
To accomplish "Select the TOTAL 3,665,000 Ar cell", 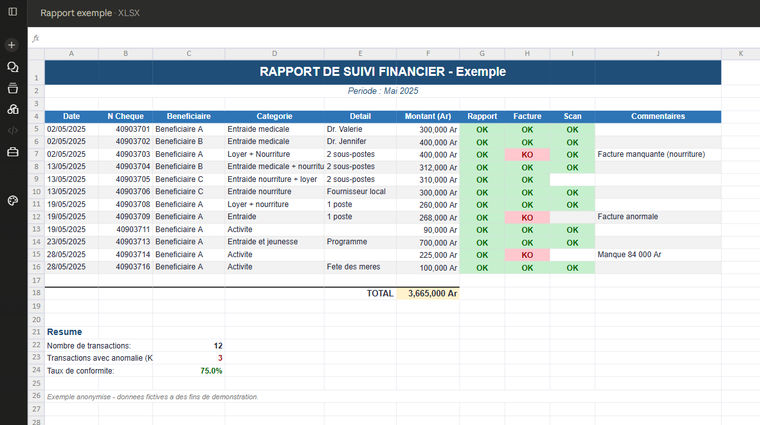I will point(428,293).
